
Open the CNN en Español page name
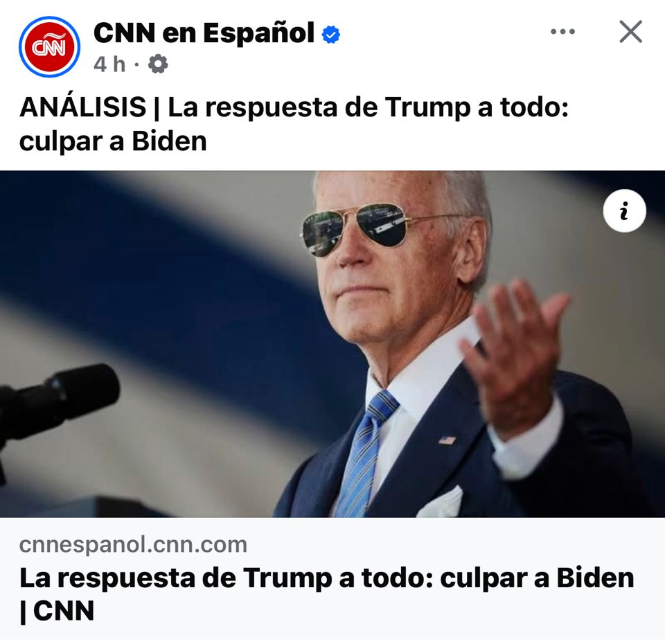pos(204,33)
